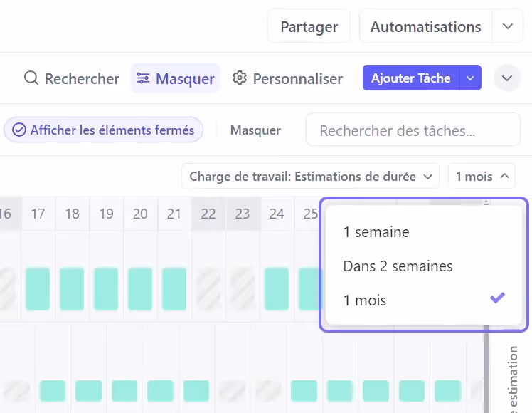
Task: Click teal workload block under day 24
Action: pyautogui.click(x=277, y=288)
